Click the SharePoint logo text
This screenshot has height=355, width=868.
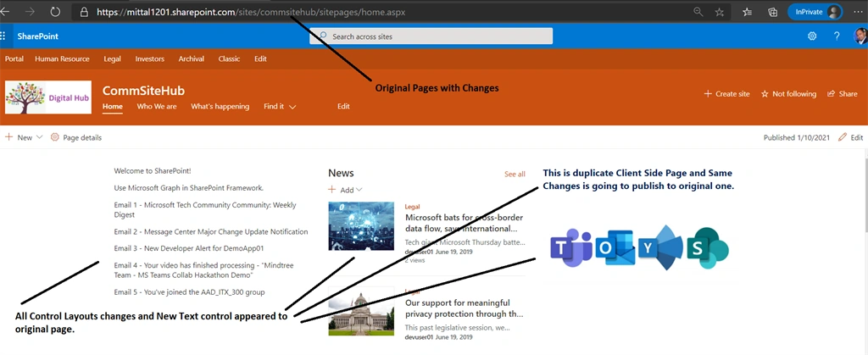pyautogui.click(x=37, y=36)
